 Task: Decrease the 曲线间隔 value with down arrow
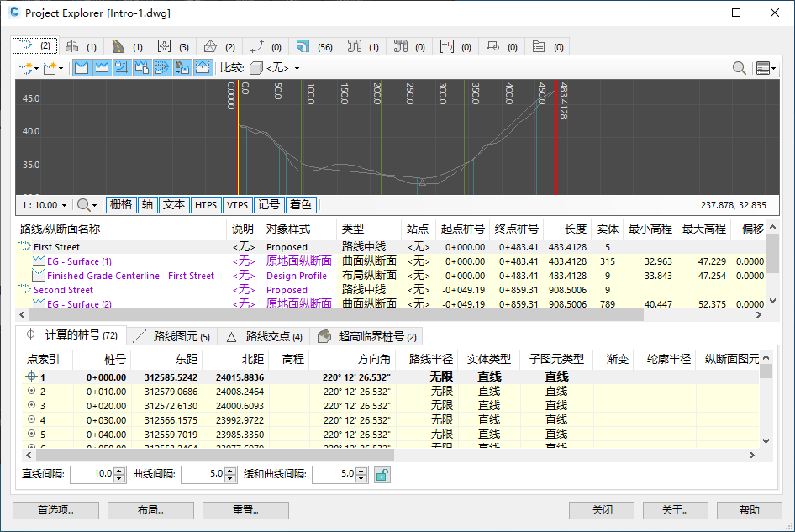[x=230, y=478]
